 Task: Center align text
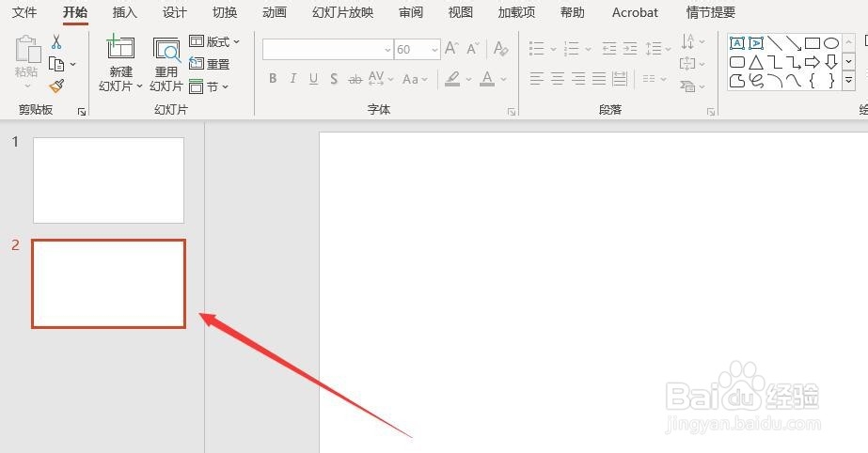tap(558, 79)
